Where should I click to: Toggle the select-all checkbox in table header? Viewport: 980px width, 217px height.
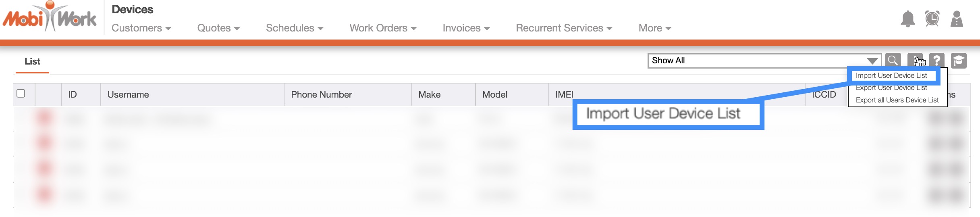point(21,94)
